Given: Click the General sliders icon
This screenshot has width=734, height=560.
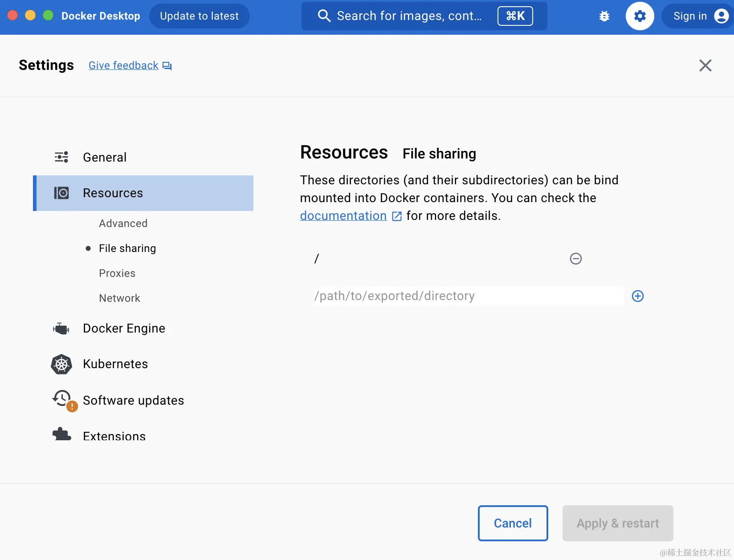Looking at the screenshot, I should (x=61, y=157).
